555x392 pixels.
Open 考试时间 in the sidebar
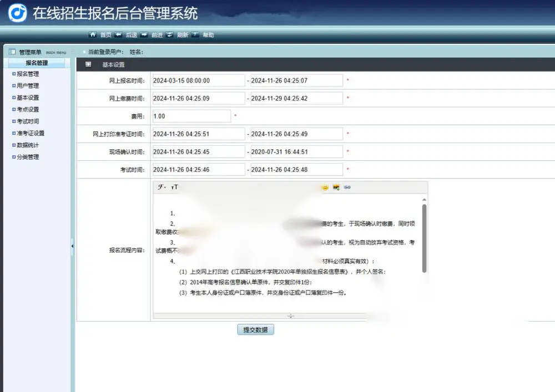[x=28, y=121]
